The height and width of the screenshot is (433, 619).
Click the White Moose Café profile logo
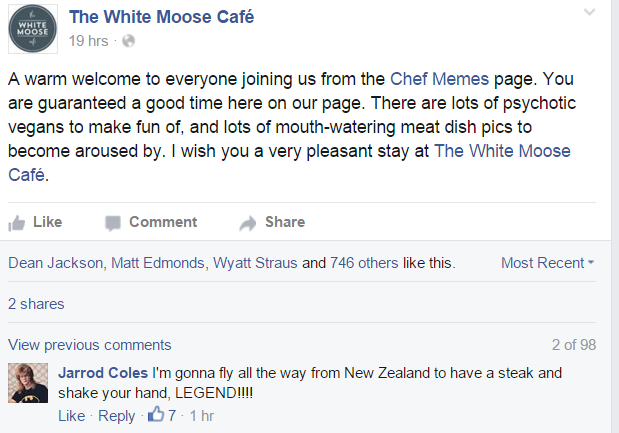[x=33, y=29]
